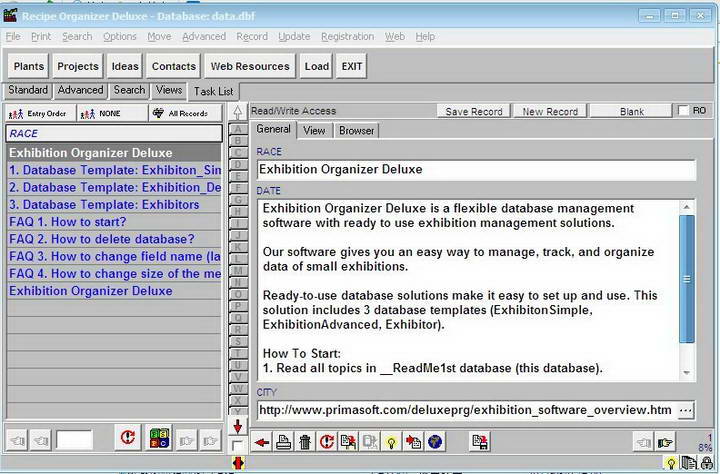The width and height of the screenshot is (720, 474).
Task: Click the NONE sort button
Action: (x=113, y=113)
